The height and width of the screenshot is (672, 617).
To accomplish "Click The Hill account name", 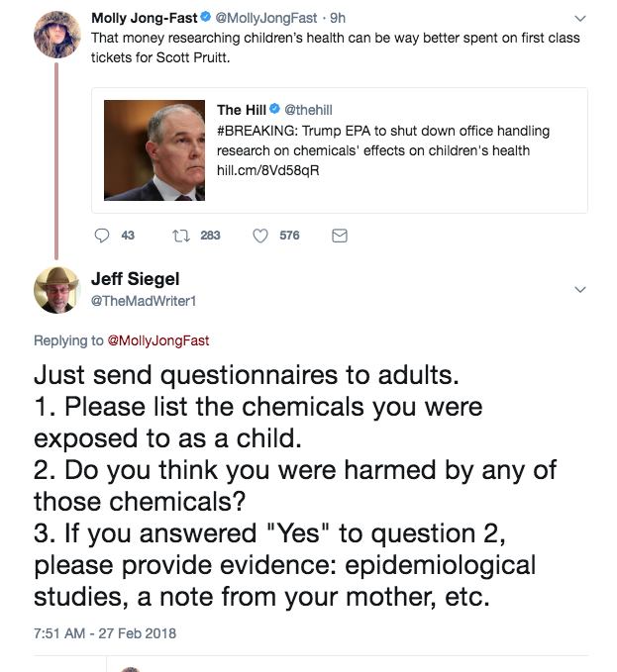I will (x=242, y=109).
